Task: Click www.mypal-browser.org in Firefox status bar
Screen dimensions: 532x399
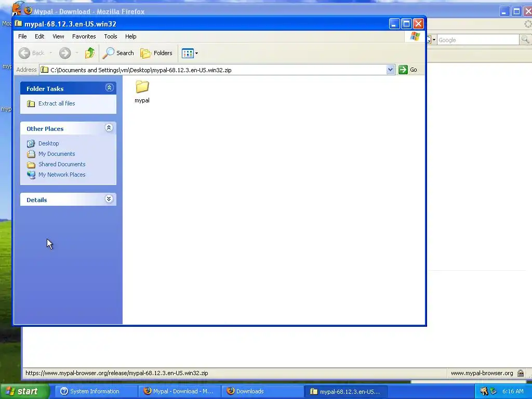Action: [482, 373]
